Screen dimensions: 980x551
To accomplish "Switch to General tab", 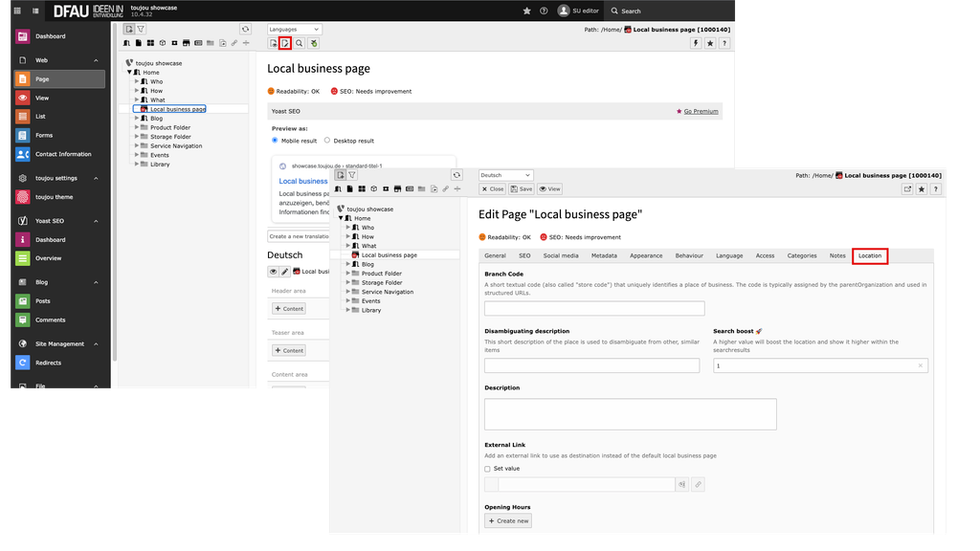I will pyautogui.click(x=495, y=255).
